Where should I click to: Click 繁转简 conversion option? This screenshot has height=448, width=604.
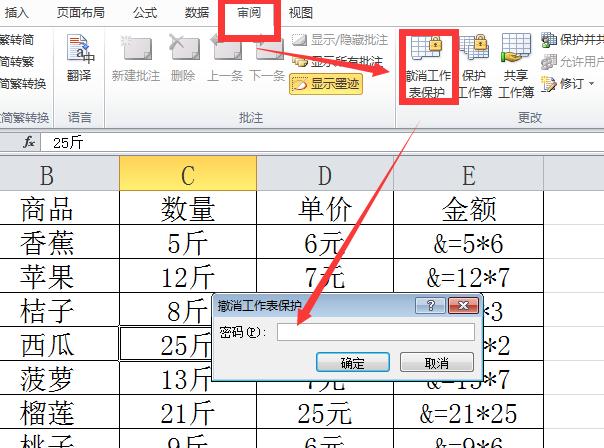coord(17,40)
